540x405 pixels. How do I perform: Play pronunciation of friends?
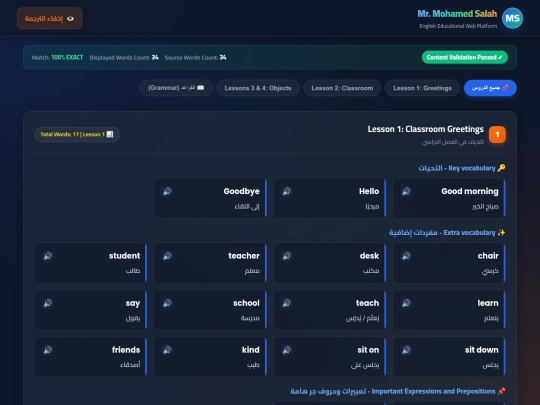[x=48, y=350]
